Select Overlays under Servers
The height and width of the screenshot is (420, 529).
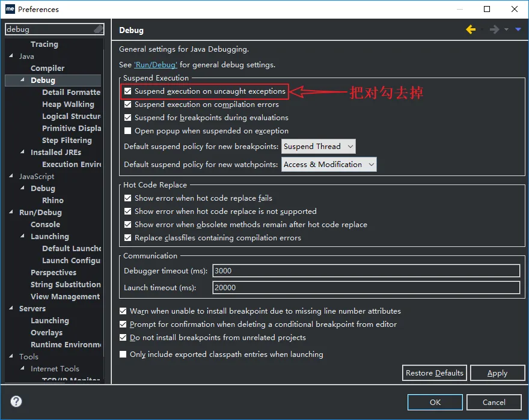(46, 333)
